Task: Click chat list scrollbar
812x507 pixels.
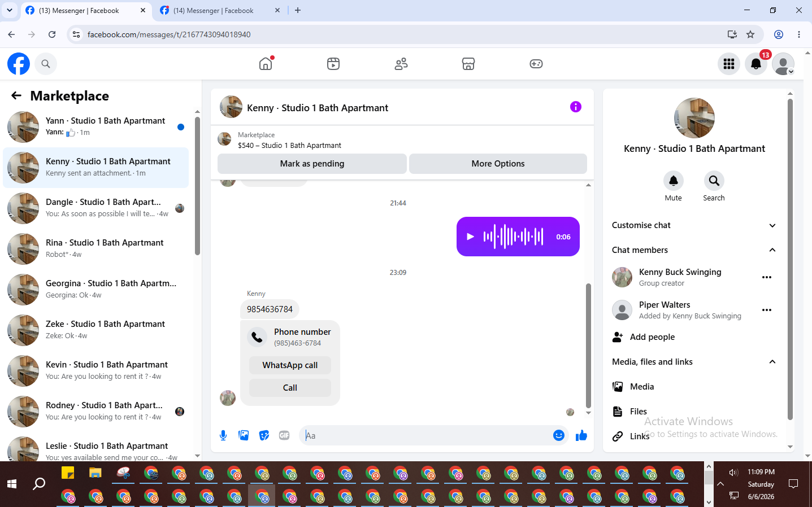Action: 197,186
